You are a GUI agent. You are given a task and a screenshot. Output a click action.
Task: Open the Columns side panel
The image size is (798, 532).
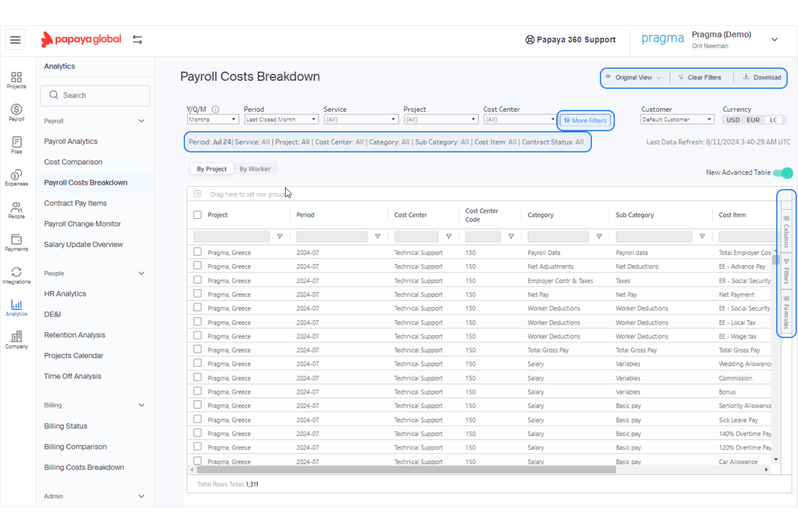point(786,231)
